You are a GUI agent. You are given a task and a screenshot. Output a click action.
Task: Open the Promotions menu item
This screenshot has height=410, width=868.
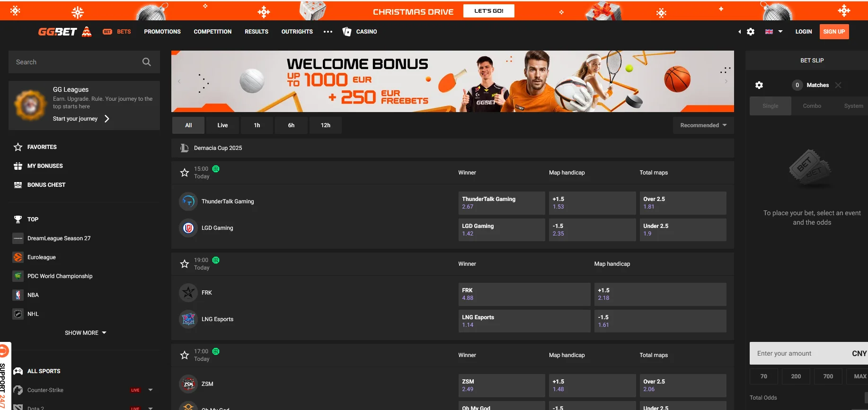[162, 32]
